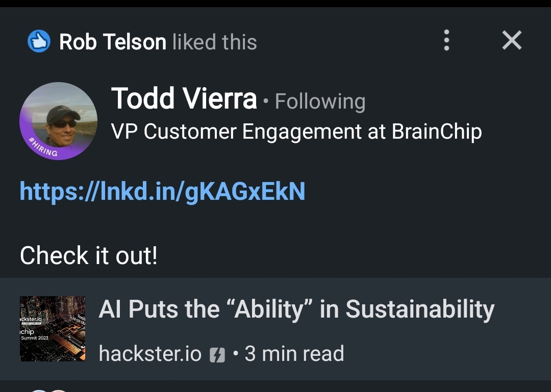Open the "AI Puts the Ability in Sustainability" article
The width and height of the screenshot is (551, 392).
click(296, 309)
